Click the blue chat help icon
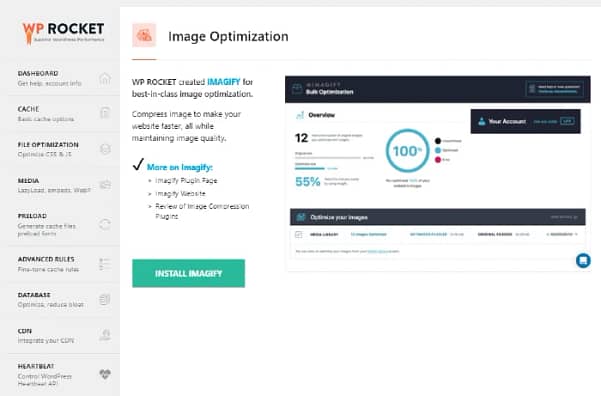Viewport: 601px width, 396px height. (583, 261)
